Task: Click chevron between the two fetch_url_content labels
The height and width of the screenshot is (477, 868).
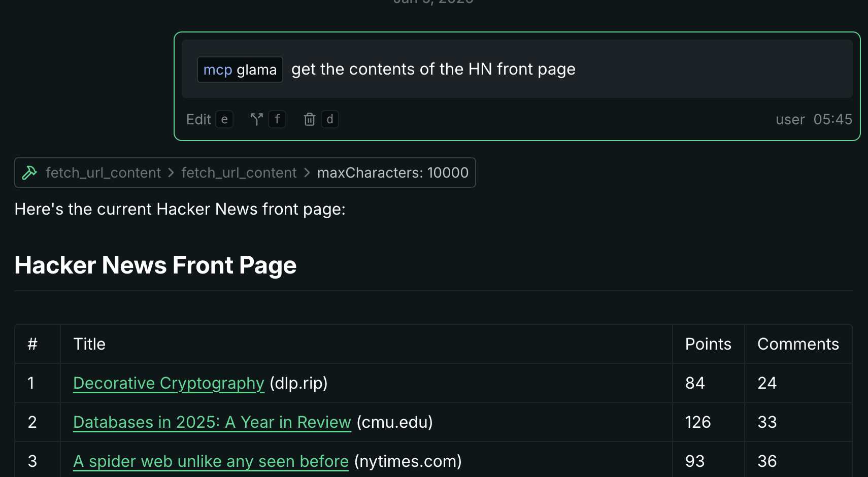Action: [x=171, y=173]
